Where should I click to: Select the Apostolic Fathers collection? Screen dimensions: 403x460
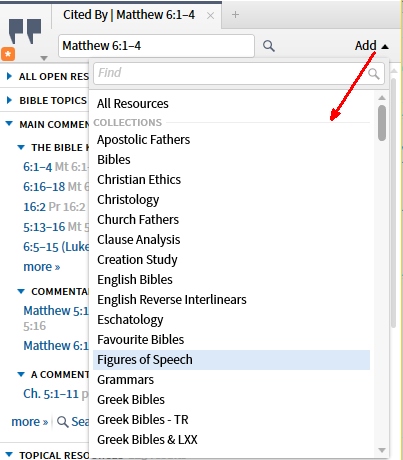point(143,140)
